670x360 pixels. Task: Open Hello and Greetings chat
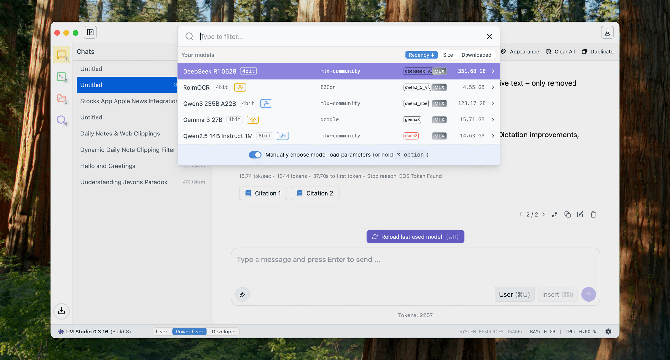click(142, 166)
